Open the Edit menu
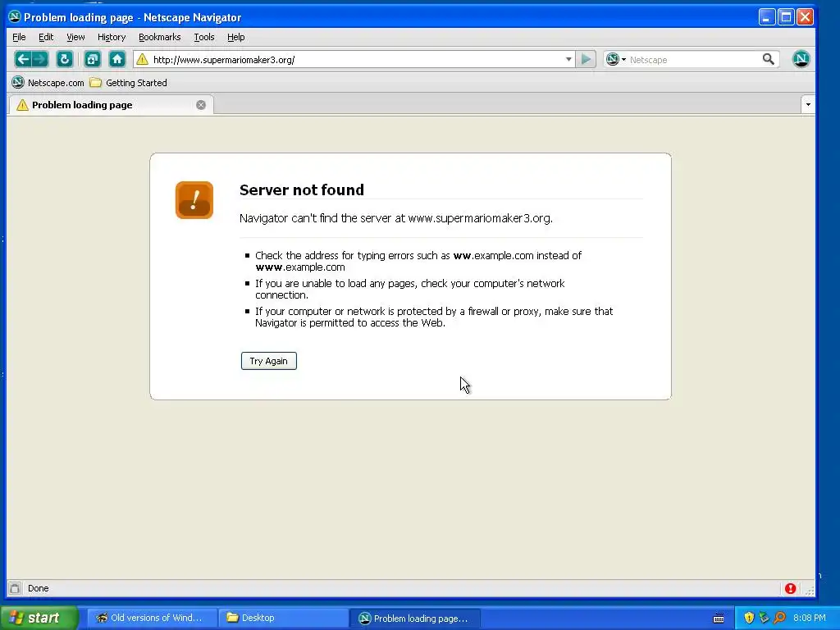The image size is (840, 630). [x=46, y=37]
